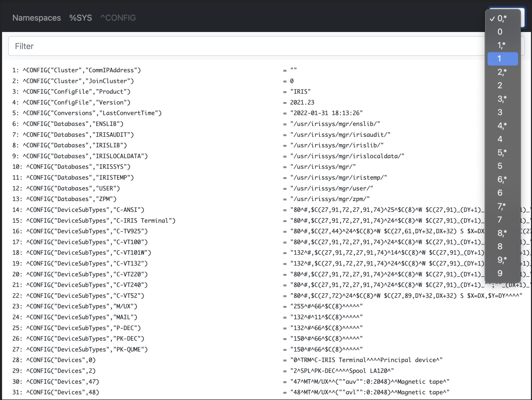The height and width of the screenshot is (400, 532).
Task: Choose option "0" in dropdown list
Action: point(500,32)
